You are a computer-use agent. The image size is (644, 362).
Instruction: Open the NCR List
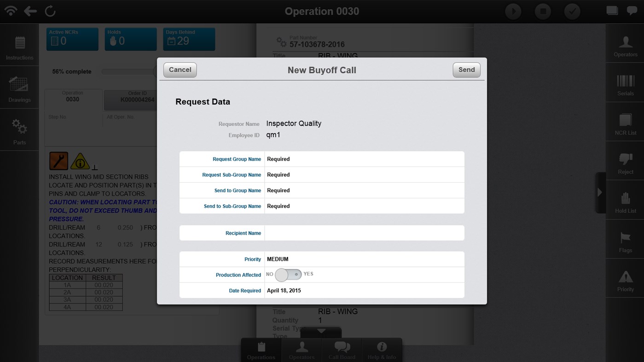tap(625, 125)
